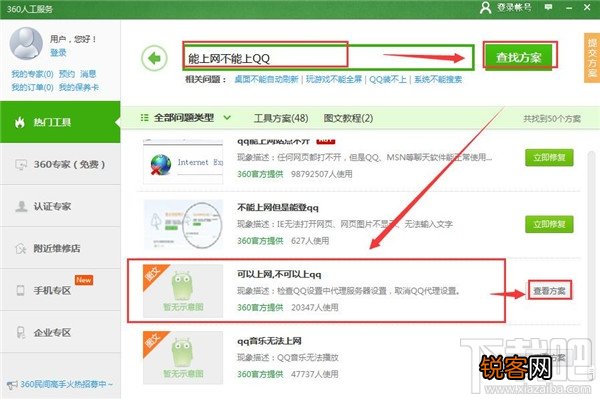
Task: Select 360专家(免费) in the sidebar
Action: pos(60,164)
